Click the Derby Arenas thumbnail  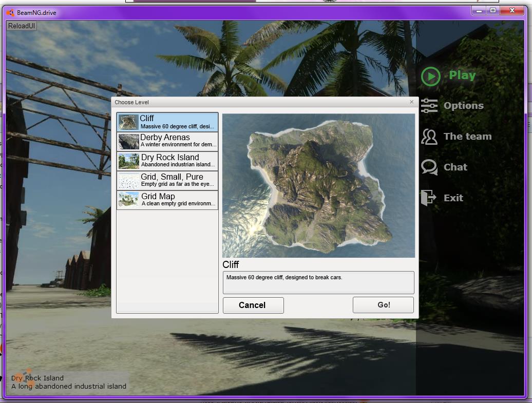tap(128, 142)
